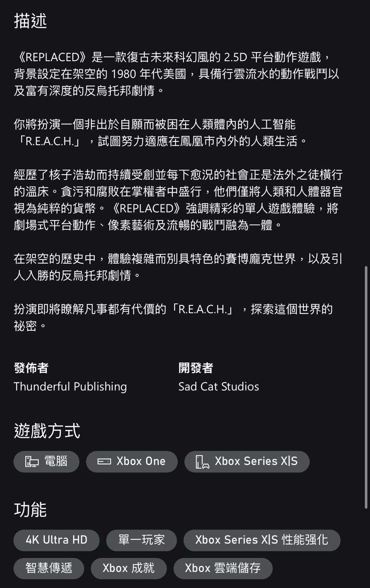Click the 遊戲方式 section heading

click(x=47, y=431)
